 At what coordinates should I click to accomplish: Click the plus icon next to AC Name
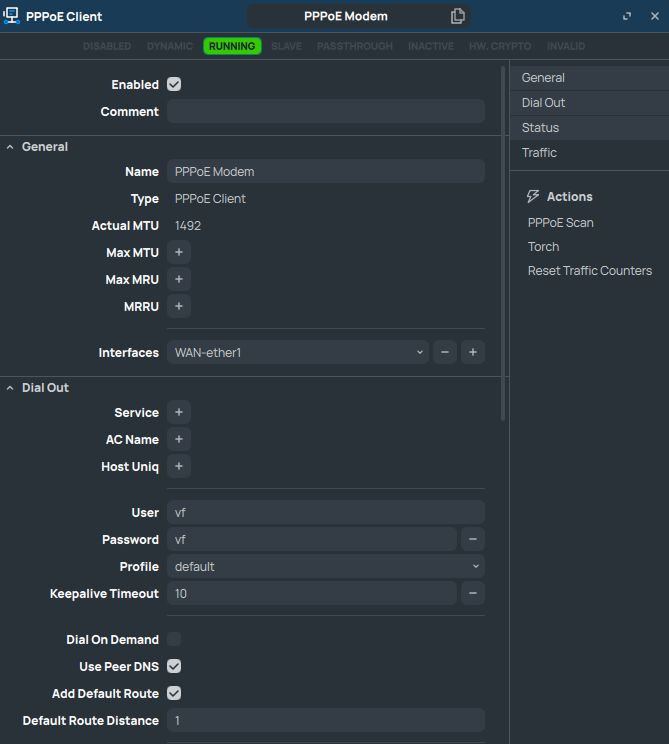point(179,440)
